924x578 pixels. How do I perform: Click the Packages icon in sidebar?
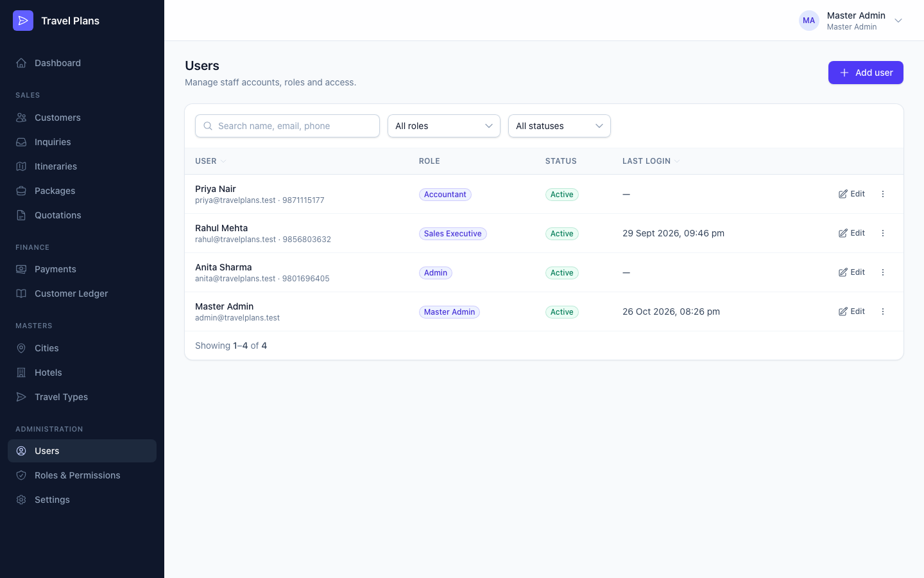pos(21,191)
